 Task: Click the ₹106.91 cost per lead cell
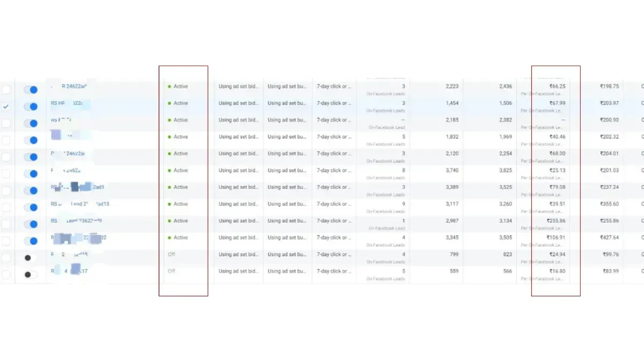(556, 238)
